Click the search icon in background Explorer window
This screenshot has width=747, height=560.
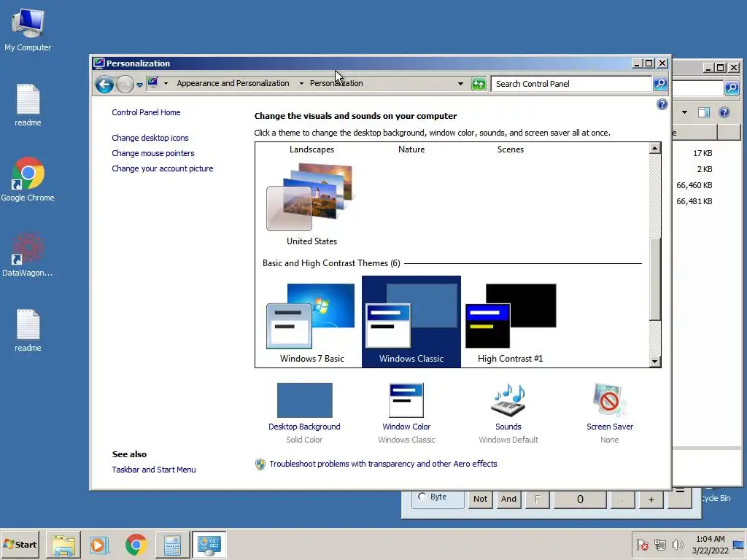[x=731, y=87]
